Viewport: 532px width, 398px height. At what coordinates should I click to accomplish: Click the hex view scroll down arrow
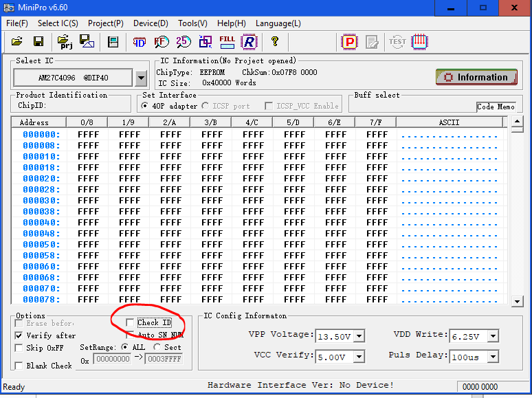pos(517,301)
